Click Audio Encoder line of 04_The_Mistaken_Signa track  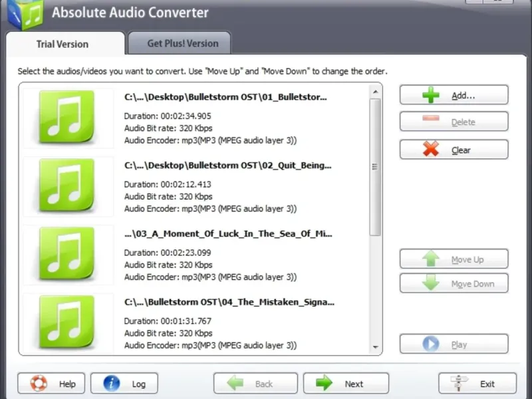(210, 345)
